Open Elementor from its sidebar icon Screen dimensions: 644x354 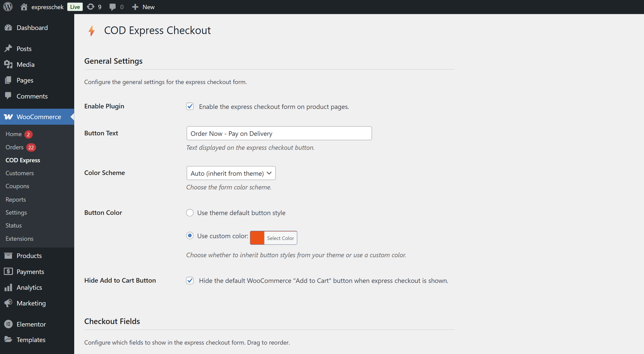[8, 324]
